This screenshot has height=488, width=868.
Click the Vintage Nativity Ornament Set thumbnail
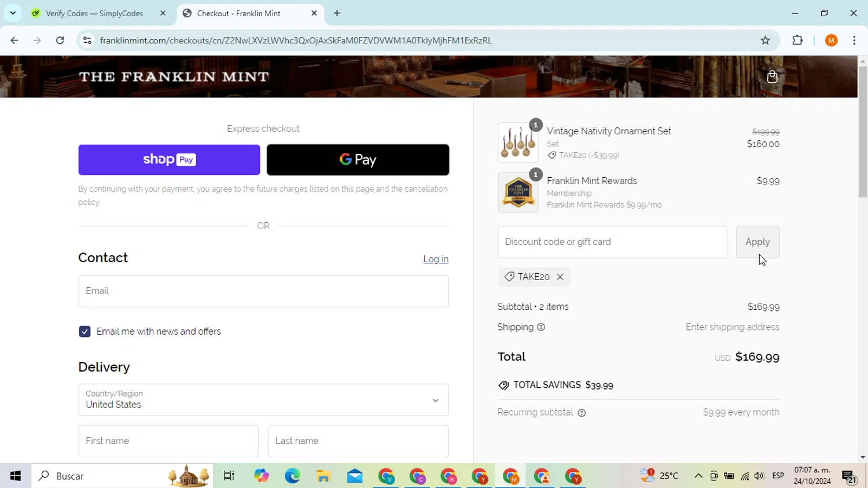point(518,142)
